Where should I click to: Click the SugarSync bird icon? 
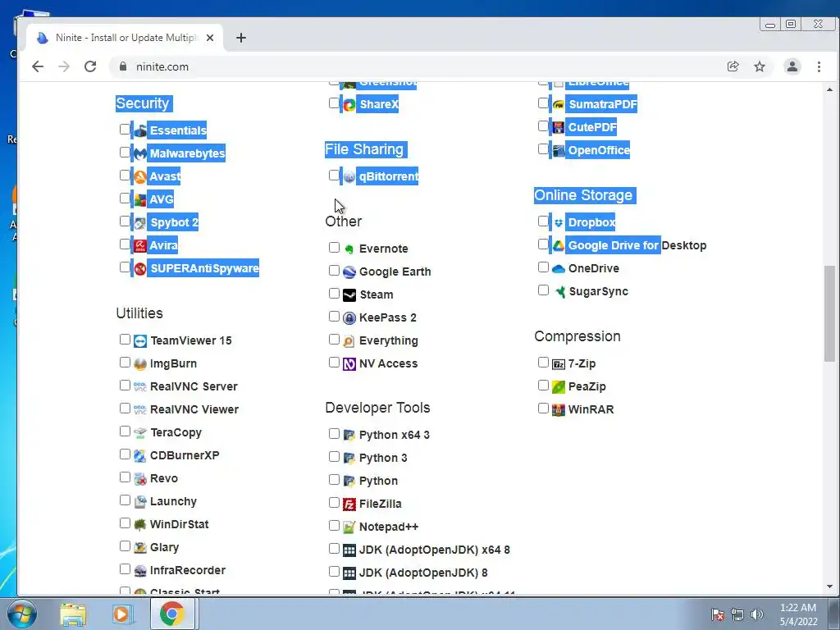click(559, 292)
